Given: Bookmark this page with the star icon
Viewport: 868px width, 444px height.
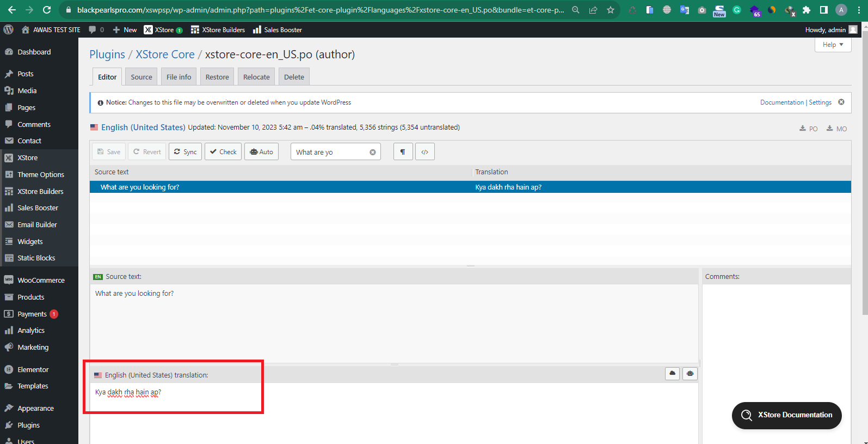Looking at the screenshot, I should click(x=611, y=10).
